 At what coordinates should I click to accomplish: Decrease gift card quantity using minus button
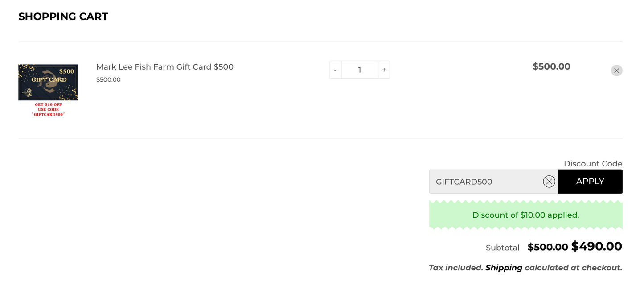[335, 70]
